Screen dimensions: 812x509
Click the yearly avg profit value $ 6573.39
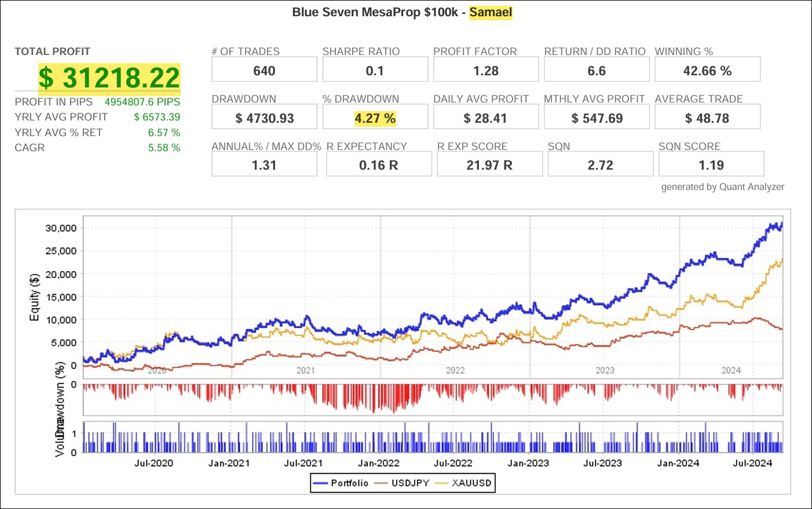[157, 117]
